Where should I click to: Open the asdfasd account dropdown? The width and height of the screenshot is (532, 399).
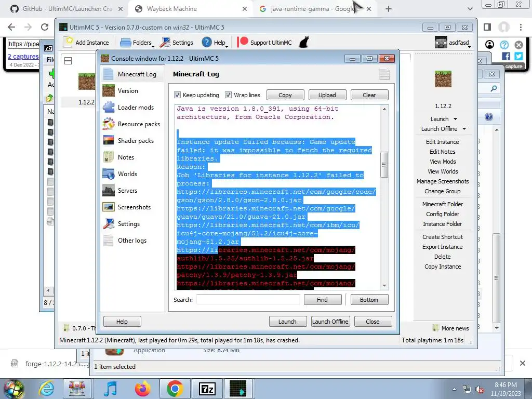[453, 43]
